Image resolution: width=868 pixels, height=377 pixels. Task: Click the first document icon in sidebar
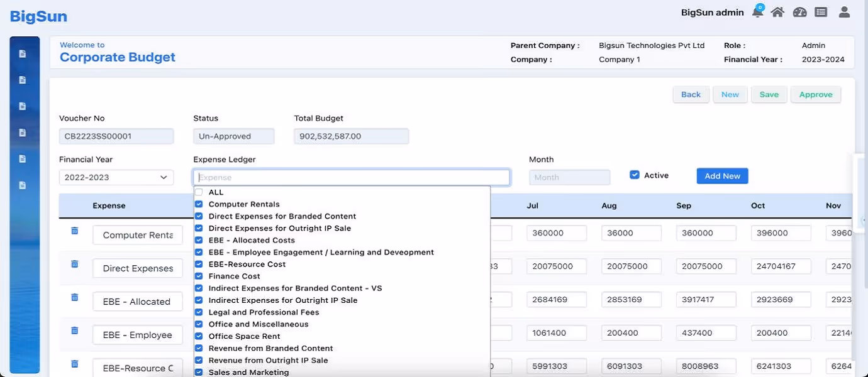pyautogui.click(x=23, y=53)
